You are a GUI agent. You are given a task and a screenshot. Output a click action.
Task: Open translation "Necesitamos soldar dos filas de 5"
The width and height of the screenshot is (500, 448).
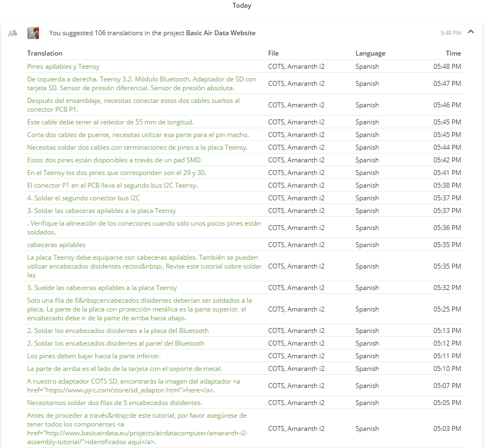(x=114, y=403)
